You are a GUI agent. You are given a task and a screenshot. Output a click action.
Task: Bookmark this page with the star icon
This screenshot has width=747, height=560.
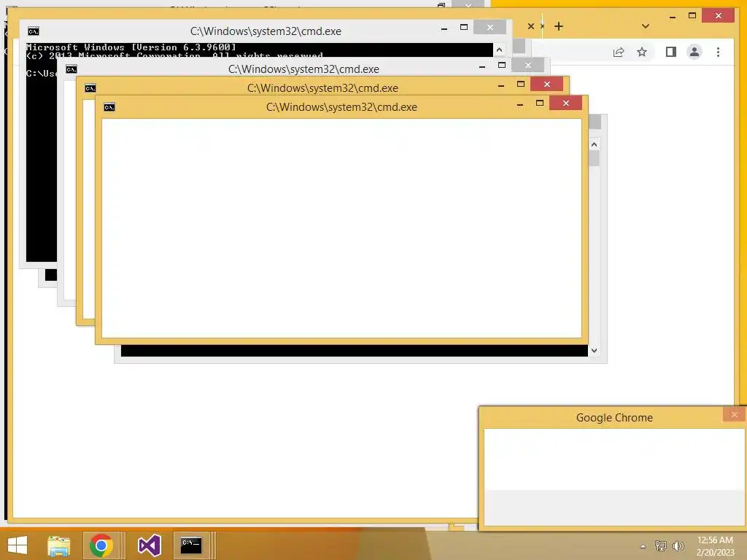(642, 52)
